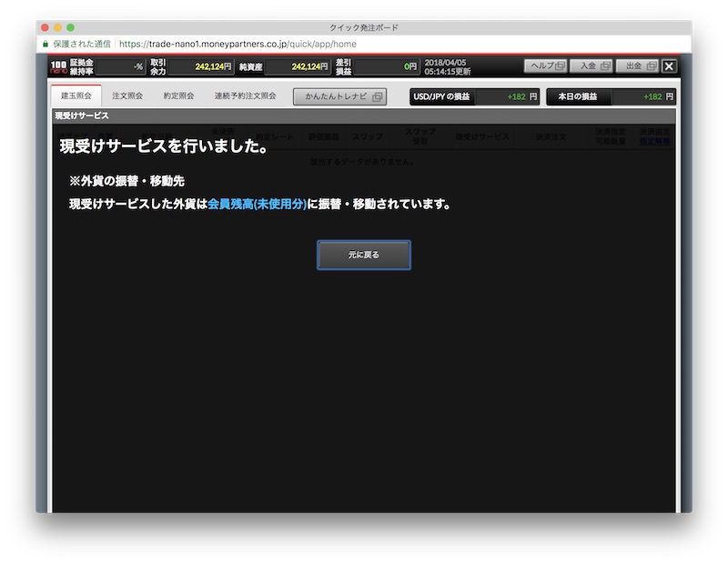Viewport: 728px width, 564px height.
Task: Click the macOS green zoom window button
Action: pyautogui.click(x=71, y=27)
